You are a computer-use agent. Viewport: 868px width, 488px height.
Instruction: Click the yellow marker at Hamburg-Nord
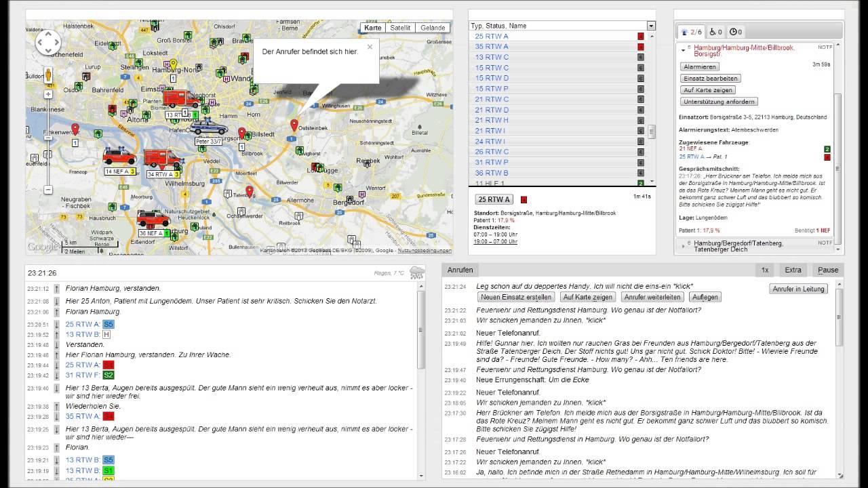pos(174,64)
